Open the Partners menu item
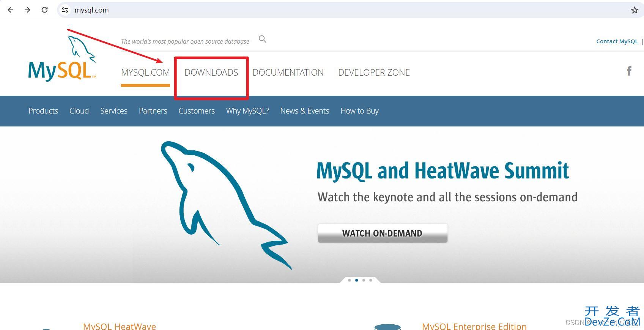 (x=153, y=111)
